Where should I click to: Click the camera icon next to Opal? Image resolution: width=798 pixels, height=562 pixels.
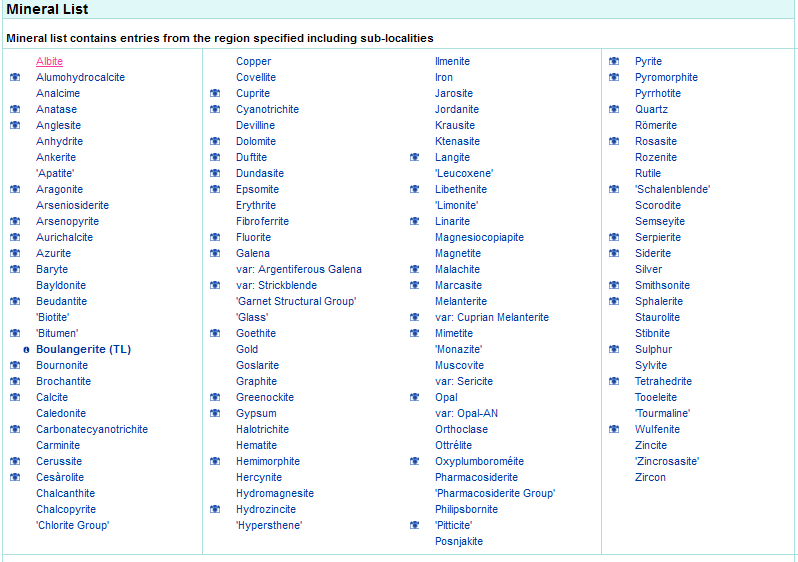(x=415, y=398)
